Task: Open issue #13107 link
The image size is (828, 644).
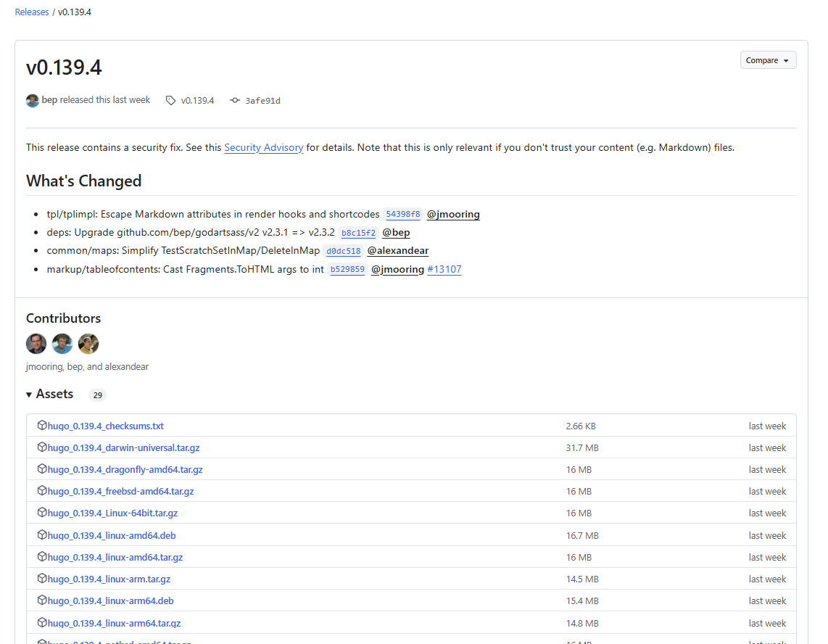Action: point(444,269)
